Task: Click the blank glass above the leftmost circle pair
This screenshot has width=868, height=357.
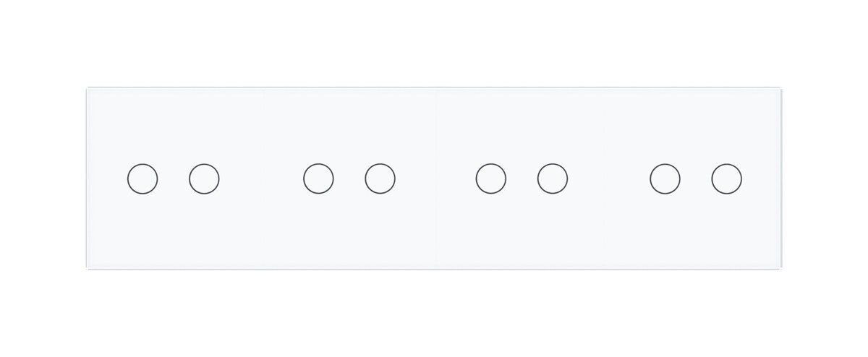Action: pos(174,126)
